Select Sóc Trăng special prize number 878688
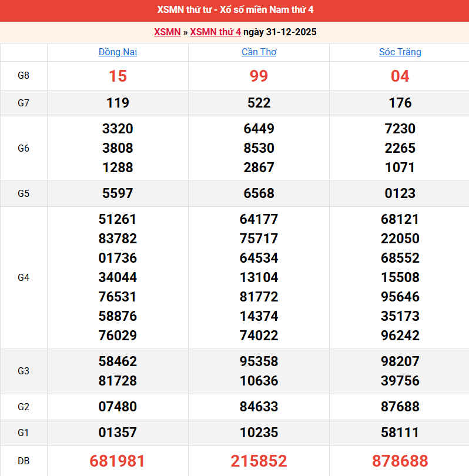This screenshot has height=476, width=469. coord(400,461)
